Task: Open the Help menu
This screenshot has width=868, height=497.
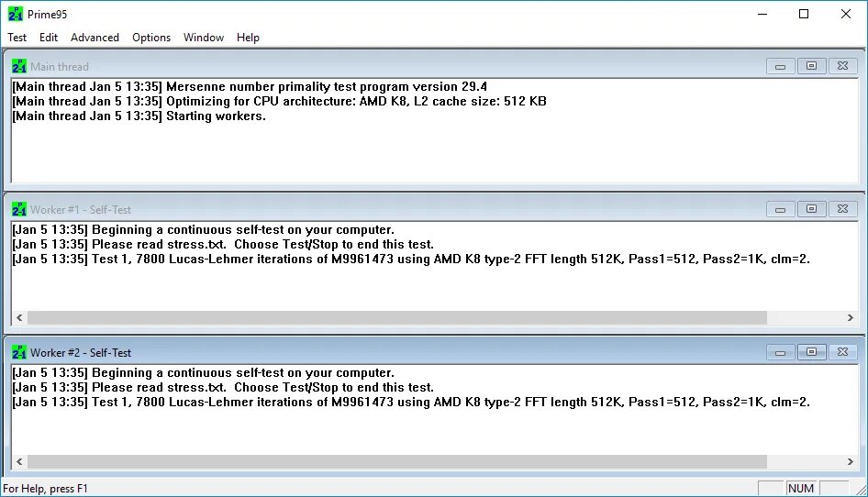Action: click(x=248, y=37)
